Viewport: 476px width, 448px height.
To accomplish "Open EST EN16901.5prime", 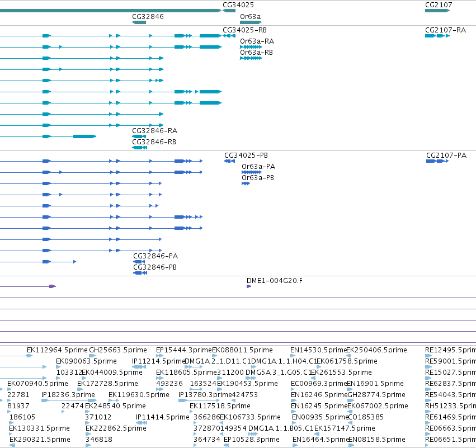I will (x=375, y=384).
